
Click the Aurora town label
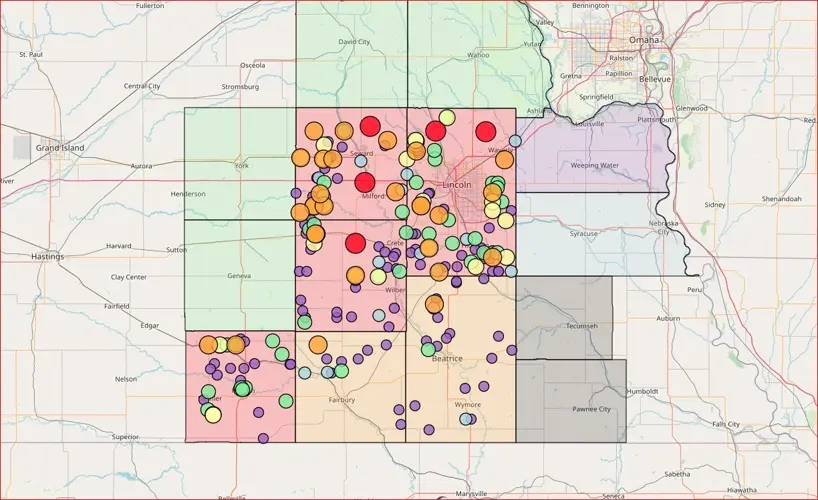coord(141,166)
